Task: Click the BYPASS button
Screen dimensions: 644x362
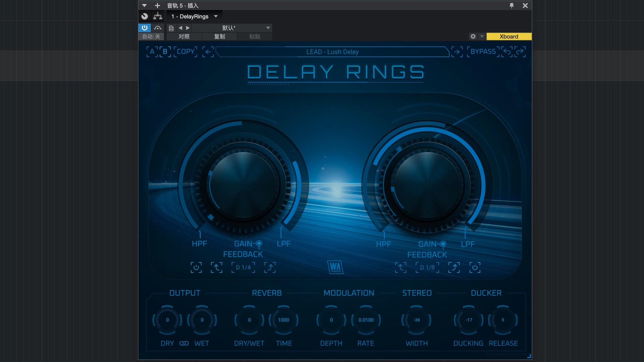Action: tap(483, 52)
